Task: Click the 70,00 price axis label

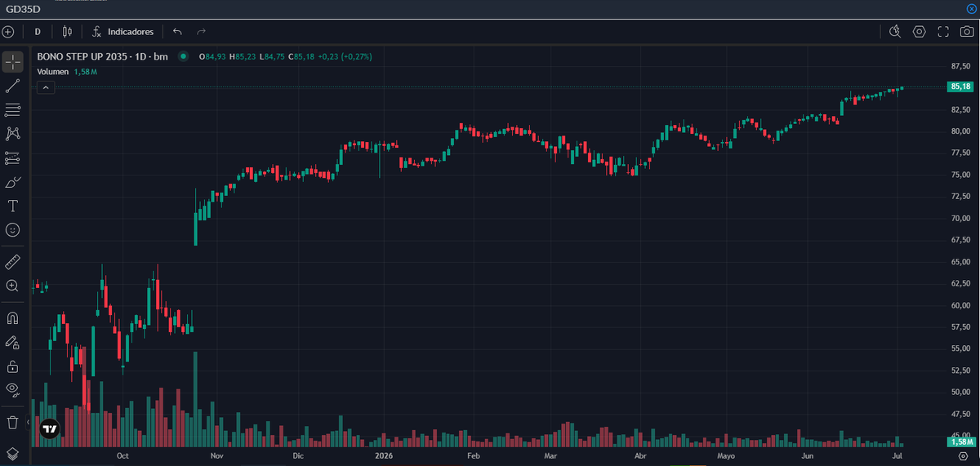Action: [960, 218]
